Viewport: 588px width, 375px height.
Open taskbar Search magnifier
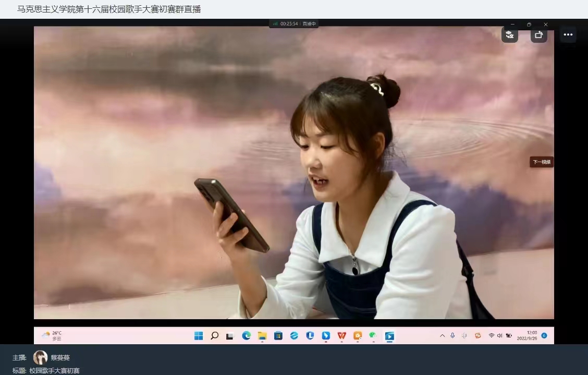pos(214,336)
